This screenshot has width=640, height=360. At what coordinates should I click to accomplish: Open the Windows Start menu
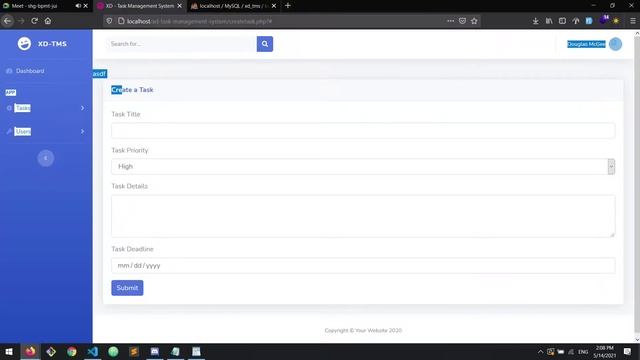(x=9, y=351)
